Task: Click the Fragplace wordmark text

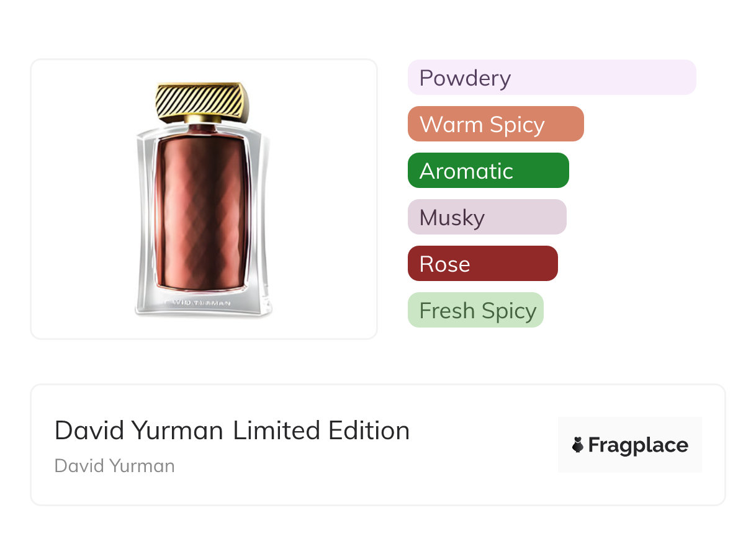Action: pyautogui.click(x=638, y=445)
